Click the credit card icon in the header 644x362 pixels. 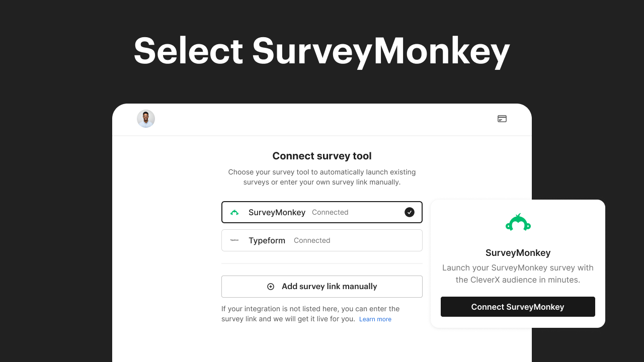coord(502,119)
